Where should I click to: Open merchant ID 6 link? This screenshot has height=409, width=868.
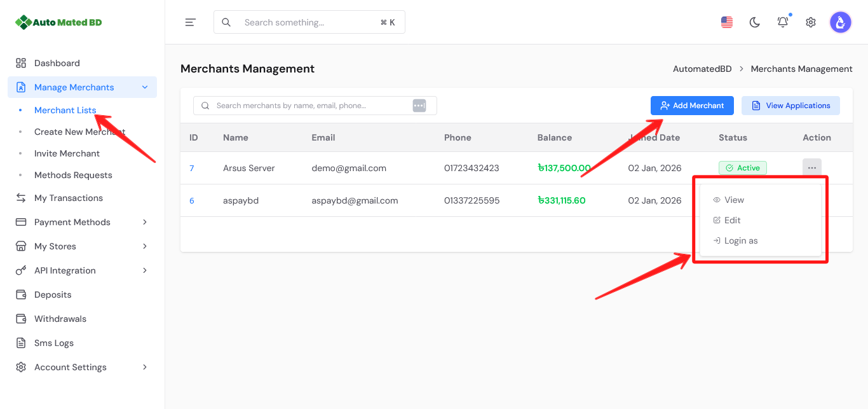[192, 200]
